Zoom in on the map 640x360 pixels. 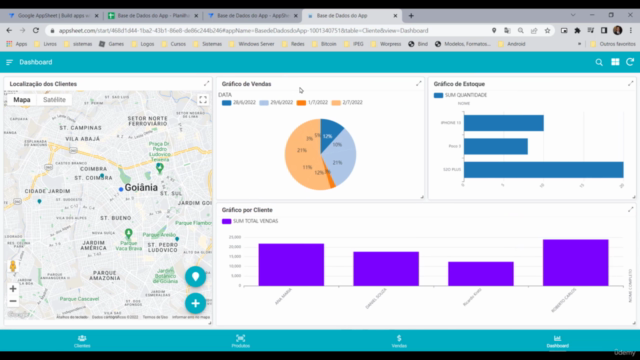coord(13,289)
